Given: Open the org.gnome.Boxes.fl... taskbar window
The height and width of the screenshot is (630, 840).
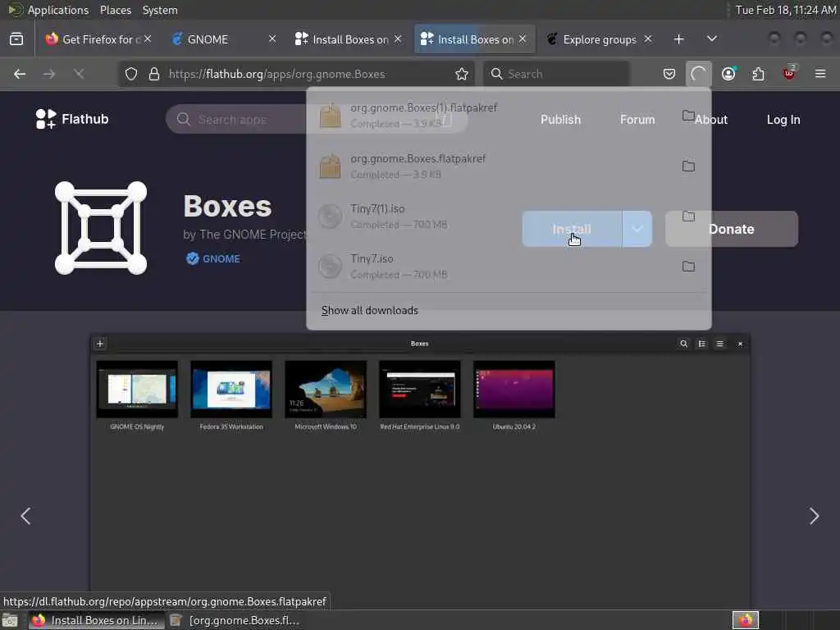Looking at the screenshot, I should tap(235, 620).
